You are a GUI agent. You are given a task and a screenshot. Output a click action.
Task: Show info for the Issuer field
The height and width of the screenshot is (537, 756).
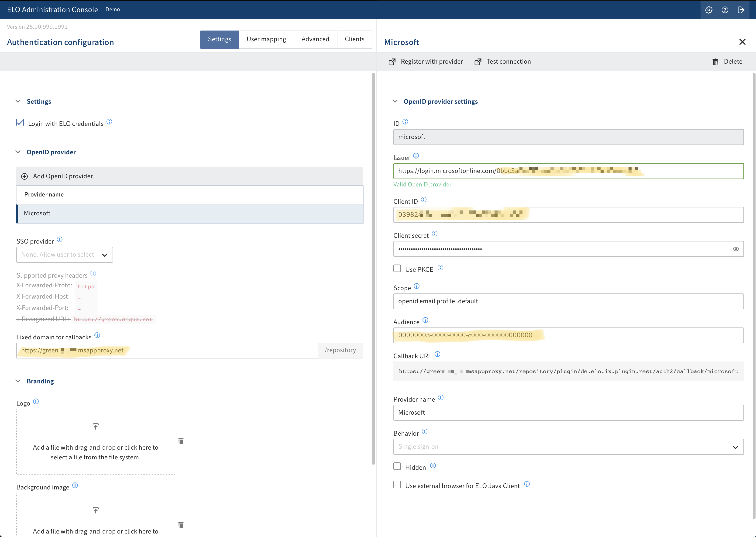coord(416,156)
